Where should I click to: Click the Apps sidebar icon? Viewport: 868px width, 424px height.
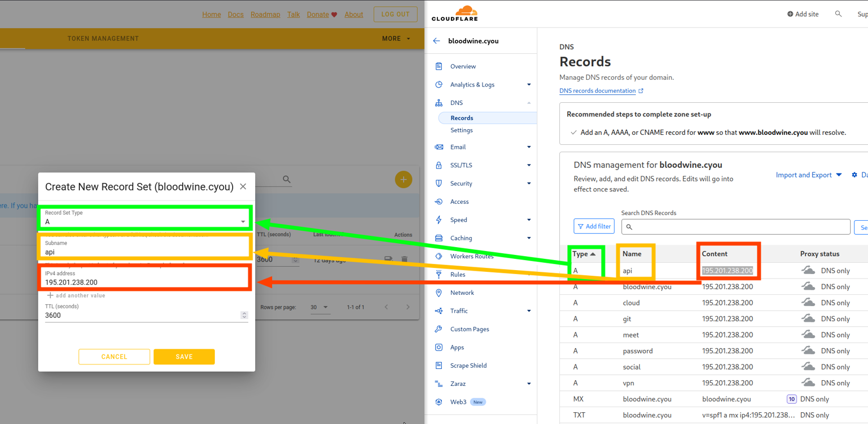coord(439,348)
